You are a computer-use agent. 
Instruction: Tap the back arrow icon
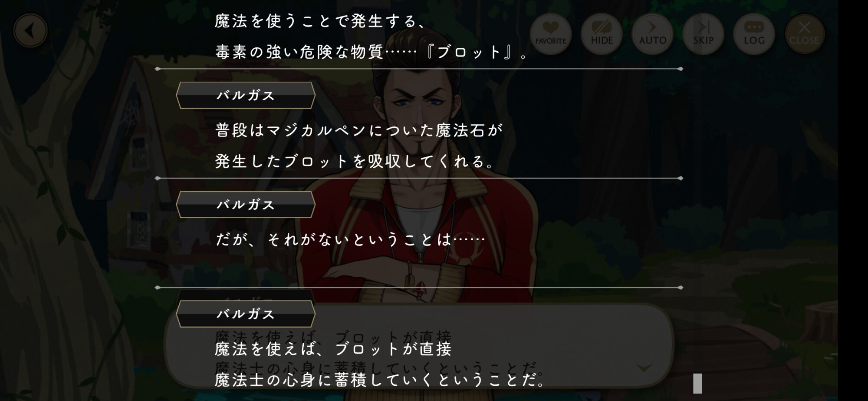point(30,31)
